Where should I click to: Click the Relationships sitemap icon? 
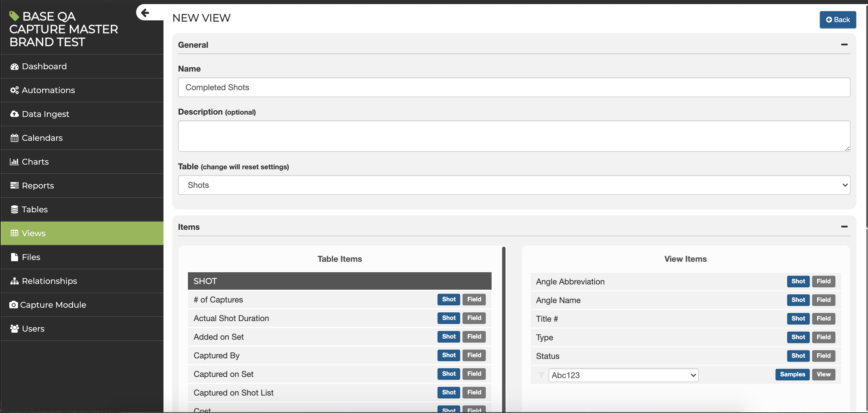tap(14, 281)
